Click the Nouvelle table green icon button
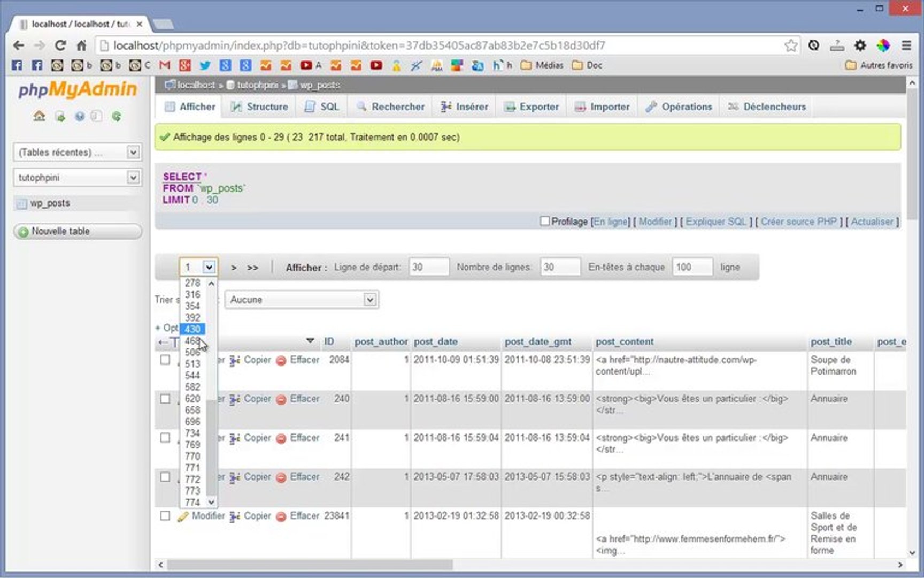Viewport: 924px width, 578px height. (x=78, y=231)
